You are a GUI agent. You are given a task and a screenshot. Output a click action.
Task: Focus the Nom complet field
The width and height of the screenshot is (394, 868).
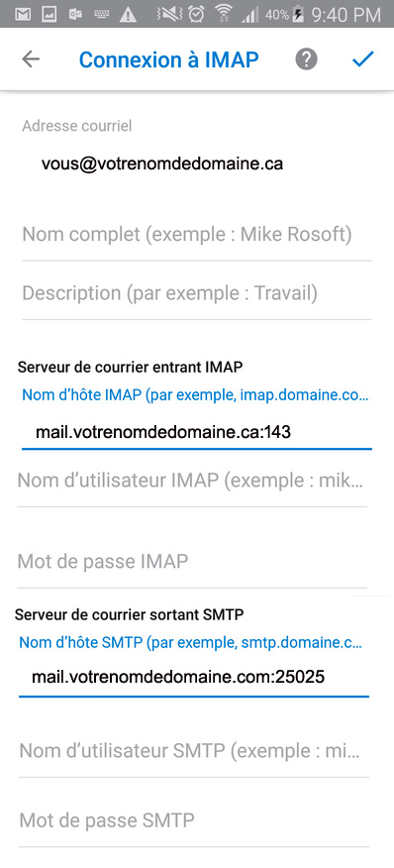point(196,235)
